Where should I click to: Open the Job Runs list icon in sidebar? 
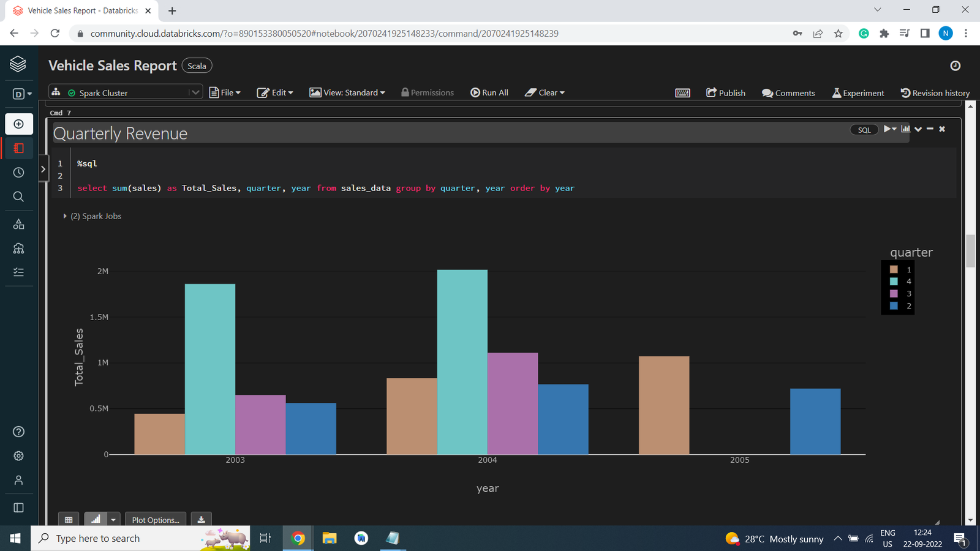coord(18,271)
